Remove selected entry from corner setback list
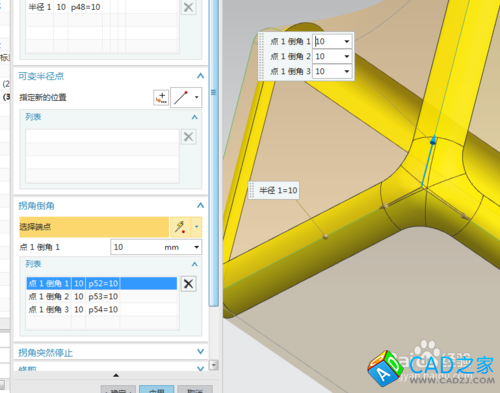Viewport: 500px width, 393px height. [x=188, y=284]
